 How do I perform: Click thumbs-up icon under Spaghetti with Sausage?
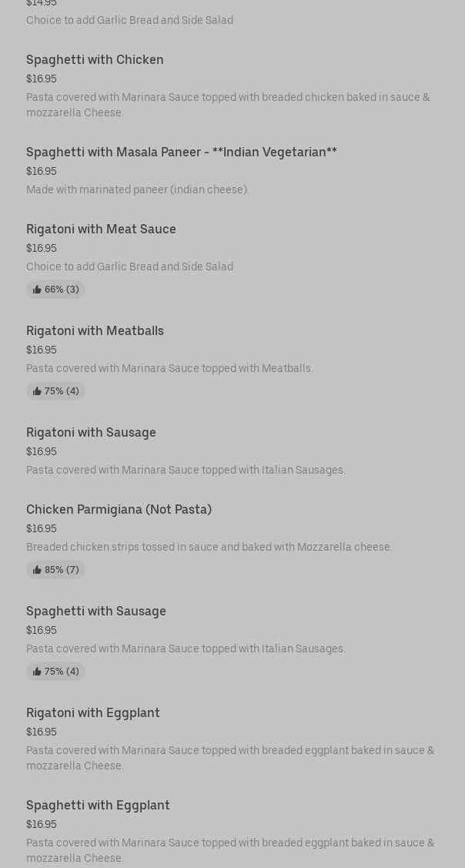(37, 672)
